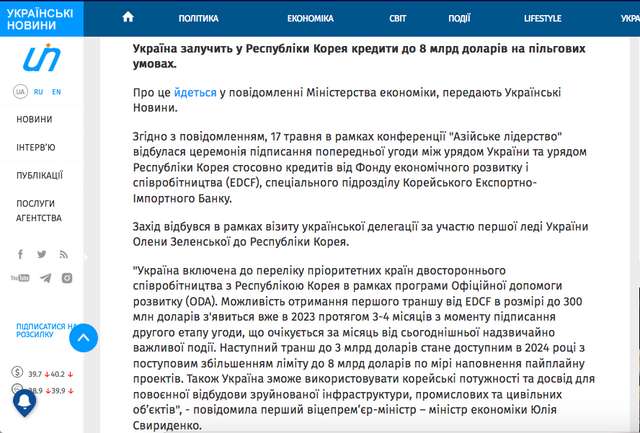Open the Instagram icon
Image resolution: width=640 pixels, height=433 pixels.
coord(66,277)
